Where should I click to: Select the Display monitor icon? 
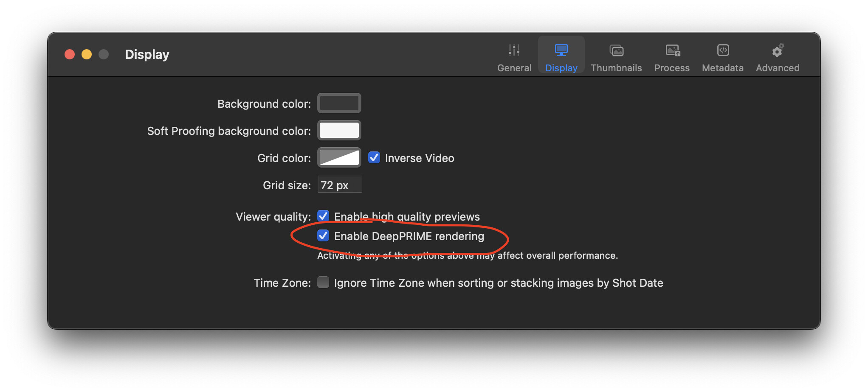click(561, 50)
